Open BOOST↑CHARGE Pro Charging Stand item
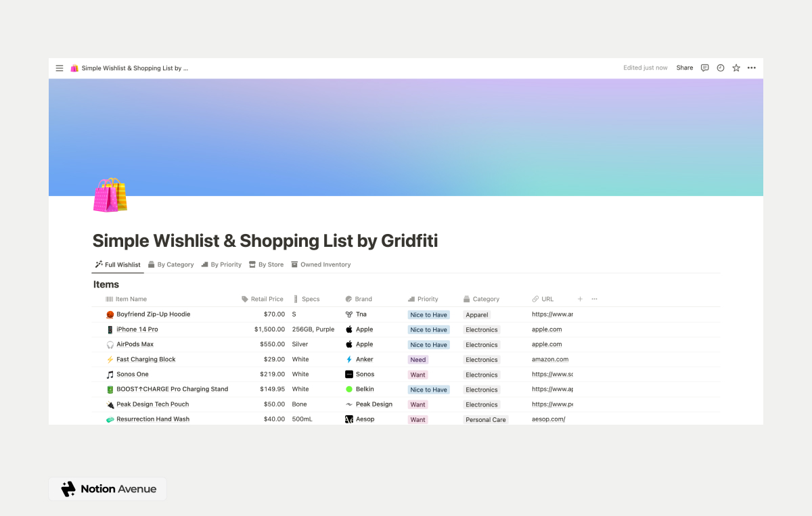Viewport: 812px width, 516px height. coord(172,389)
